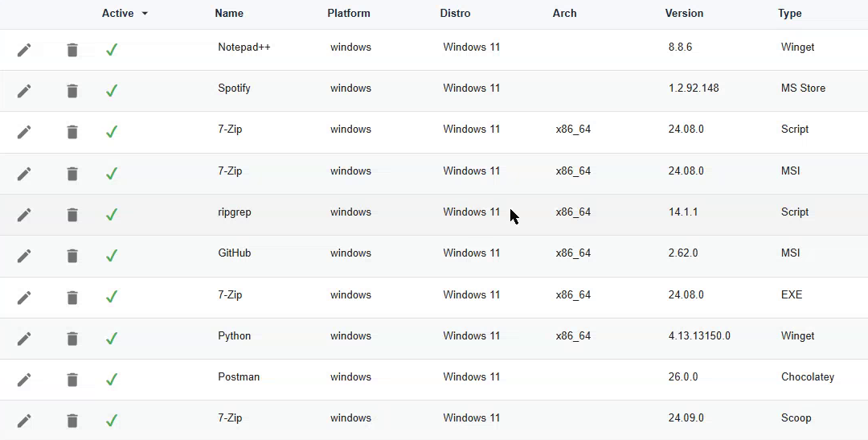Screen dimensions: 868x440
Task: Click Windows 11 distro in GitHub row
Action: point(472,253)
